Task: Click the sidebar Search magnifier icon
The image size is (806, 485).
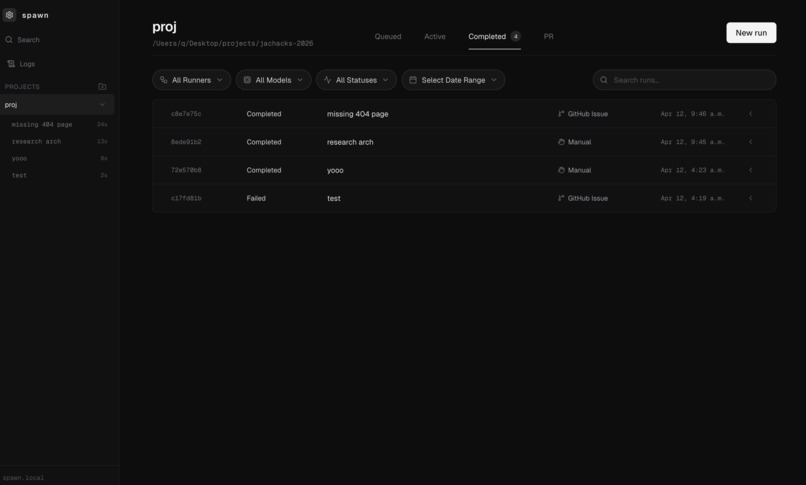Action: 9,40
